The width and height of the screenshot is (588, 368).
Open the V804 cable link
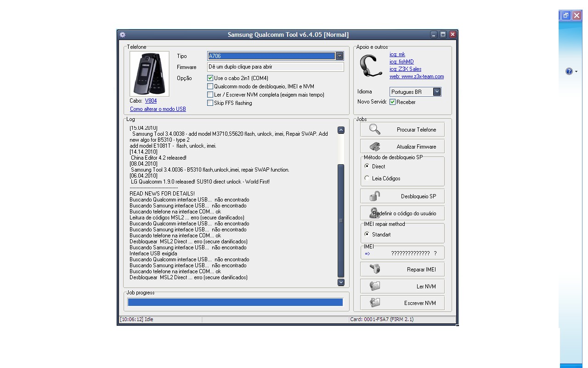click(x=151, y=101)
